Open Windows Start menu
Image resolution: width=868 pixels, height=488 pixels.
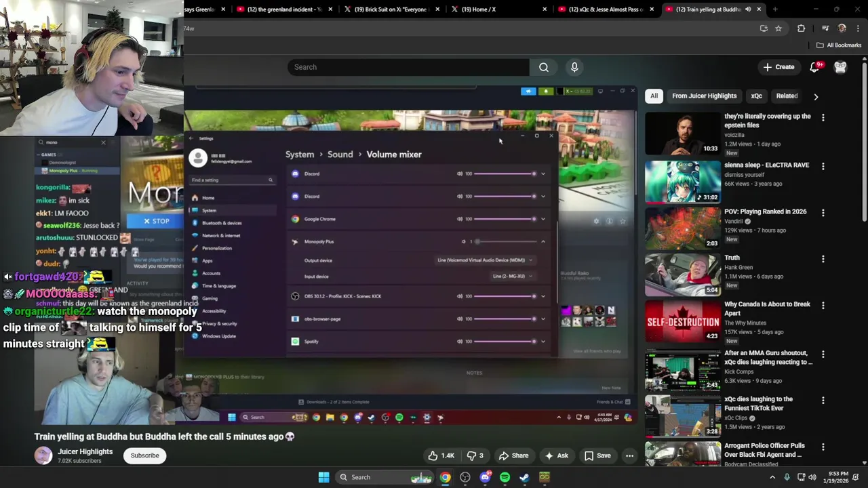(323, 477)
